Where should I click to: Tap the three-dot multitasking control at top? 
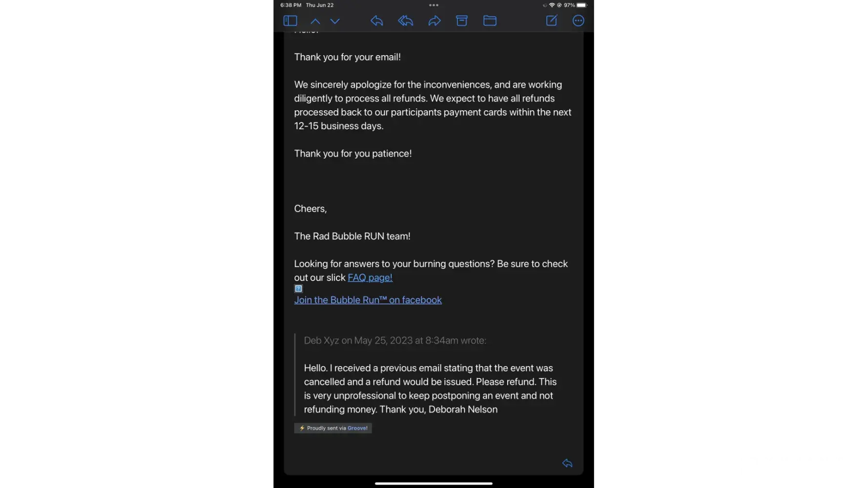tap(434, 5)
